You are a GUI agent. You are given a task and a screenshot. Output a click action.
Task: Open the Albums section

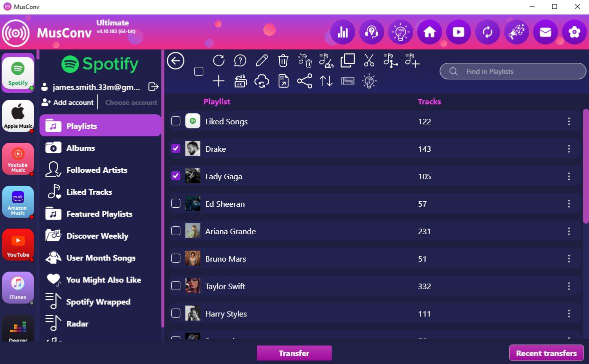(x=100, y=148)
